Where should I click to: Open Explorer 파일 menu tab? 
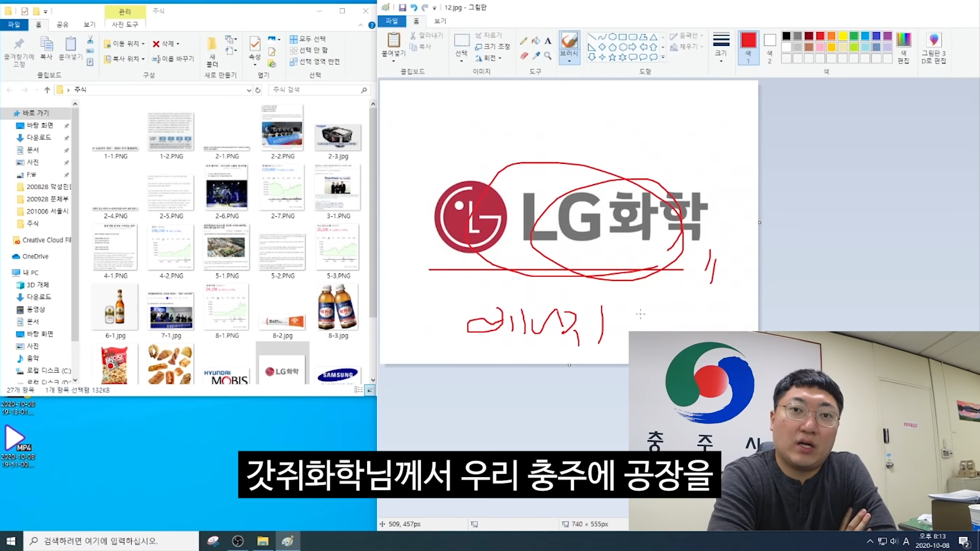coord(14,24)
